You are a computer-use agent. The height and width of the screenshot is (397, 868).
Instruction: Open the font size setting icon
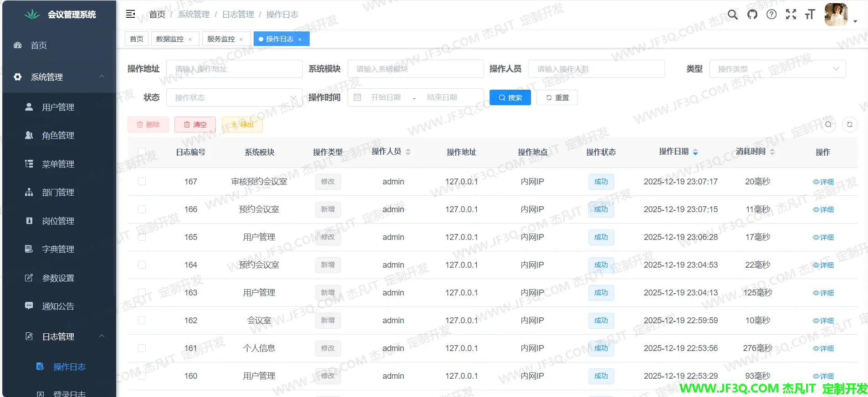click(810, 15)
